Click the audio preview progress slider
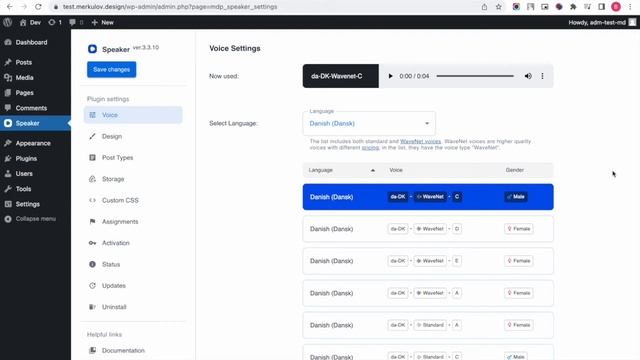The image size is (640, 360). point(475,76)
